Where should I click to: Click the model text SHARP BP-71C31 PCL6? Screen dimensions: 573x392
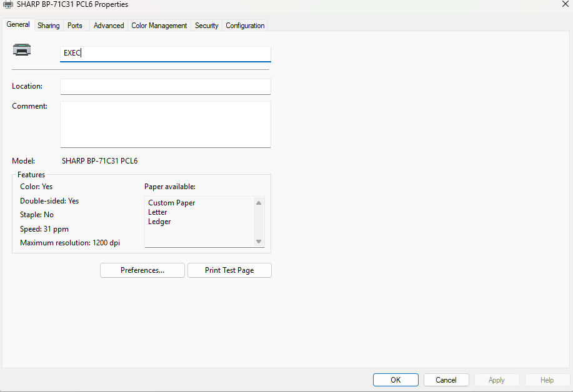(100, 161)
